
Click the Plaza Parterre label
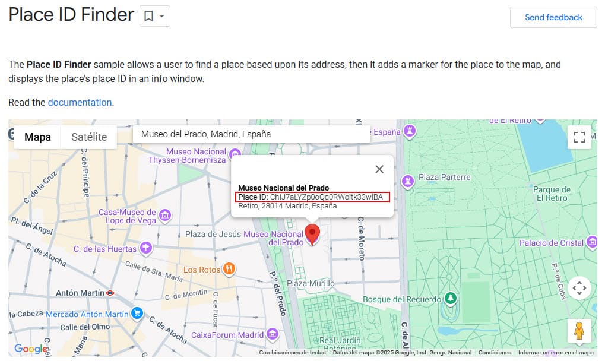tap(445, 177)
